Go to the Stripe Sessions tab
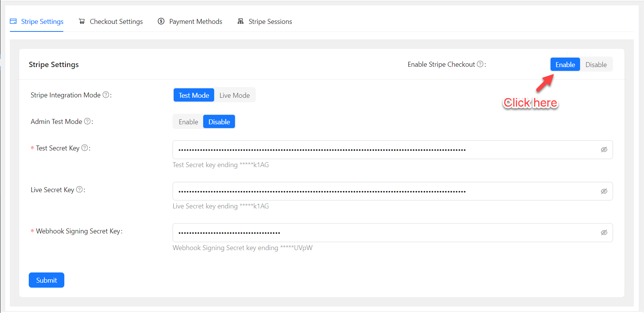 point(265,22)
